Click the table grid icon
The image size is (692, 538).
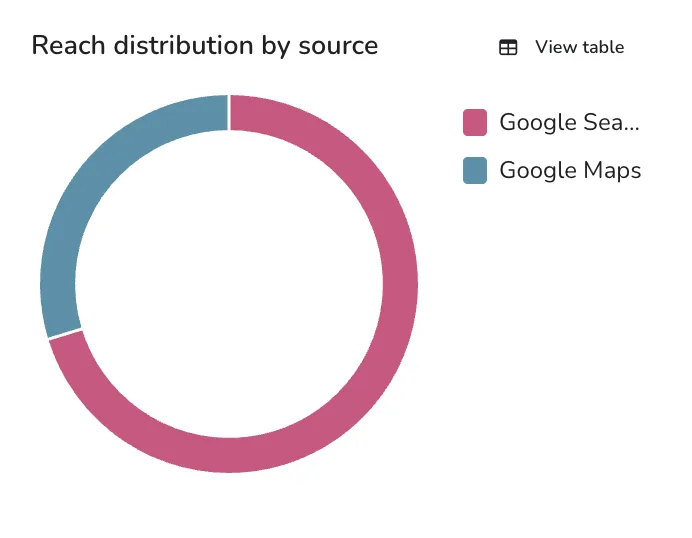pyautogui.click(x=508, y=47)
